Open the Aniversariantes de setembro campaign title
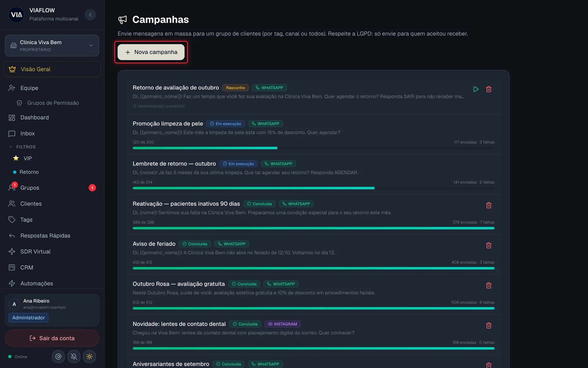The width and height of the screenshot is (588, 368). pos(171,364)
